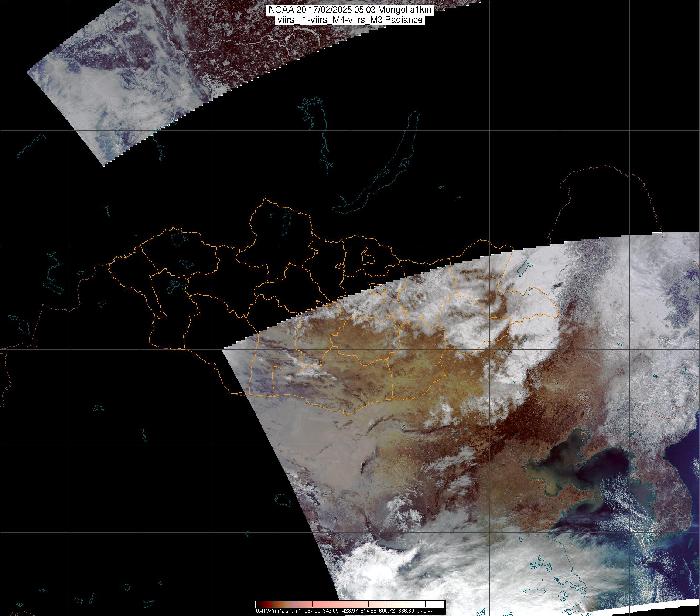This screenshot has width=700, height=616.
Task: Select the 428.97 colorbar value
Action: point(350,611)
